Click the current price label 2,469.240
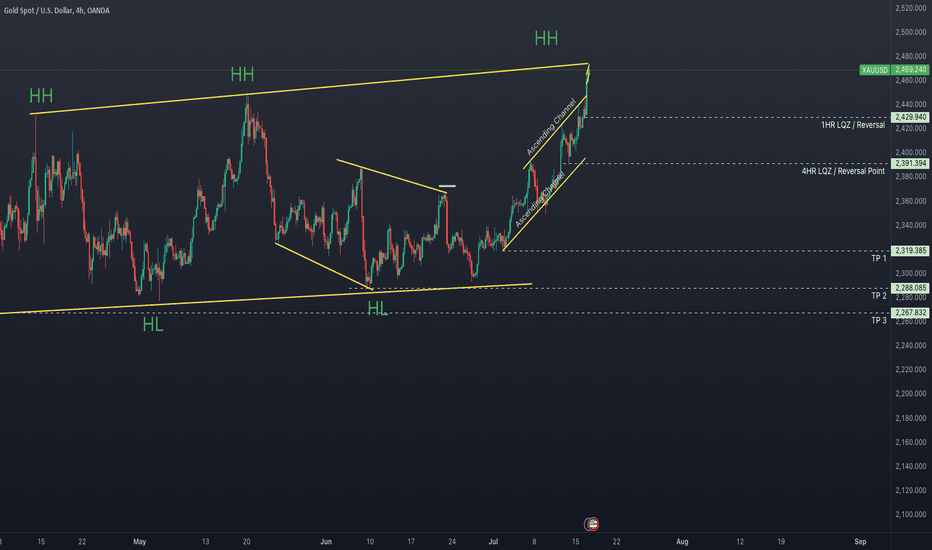932x550 pixels. 909,70
